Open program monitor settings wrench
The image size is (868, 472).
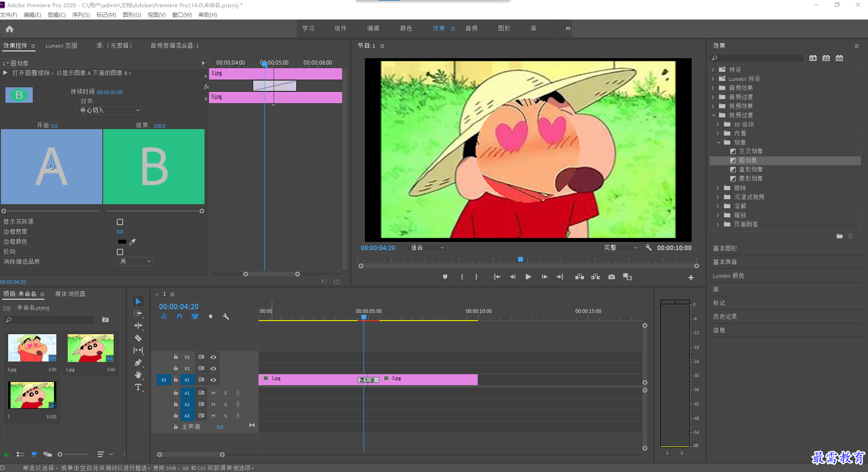click(649, 247)
